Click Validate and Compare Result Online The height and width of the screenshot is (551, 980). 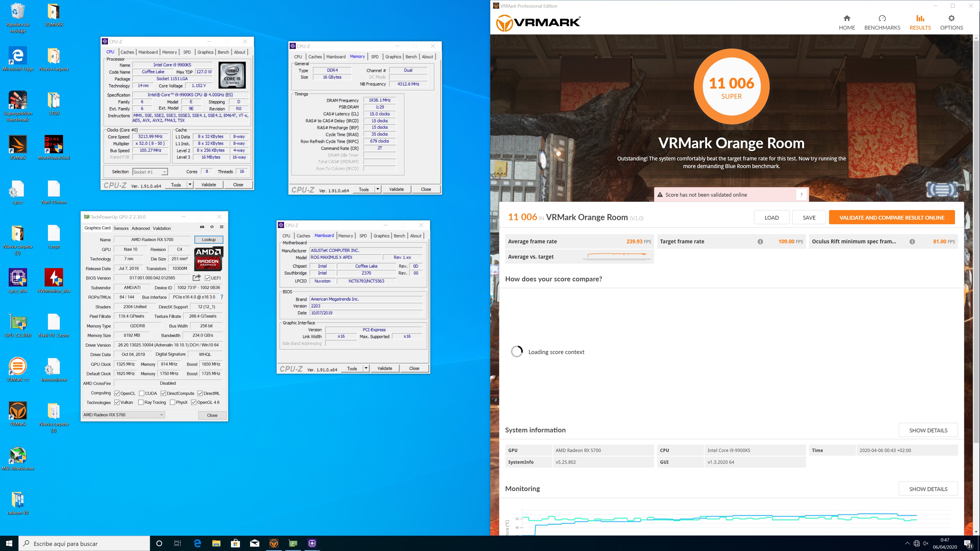(x=892, y=218)
